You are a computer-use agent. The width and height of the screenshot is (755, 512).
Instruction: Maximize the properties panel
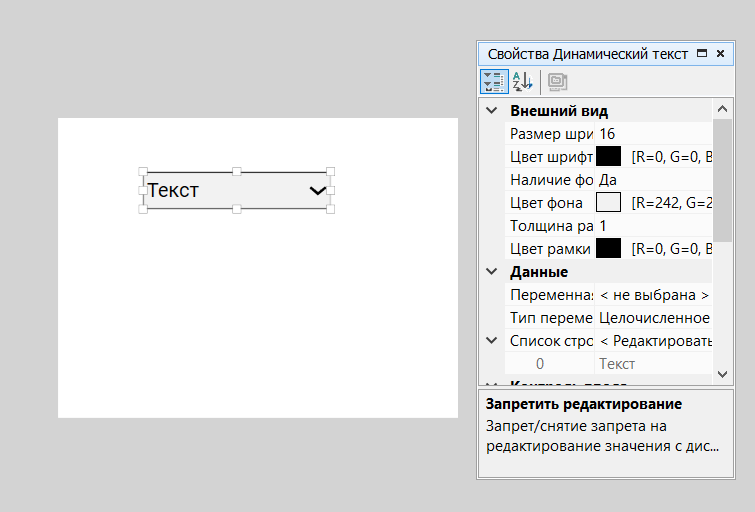click(701, 53)
